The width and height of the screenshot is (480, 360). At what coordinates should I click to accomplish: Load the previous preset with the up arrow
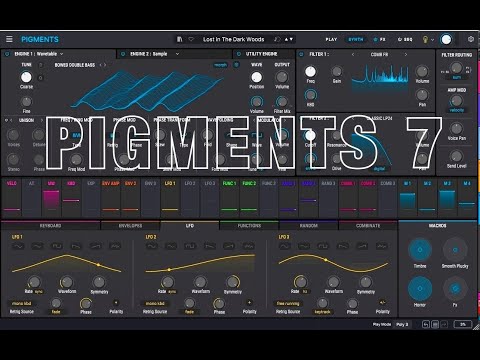(x=286, y=39)
